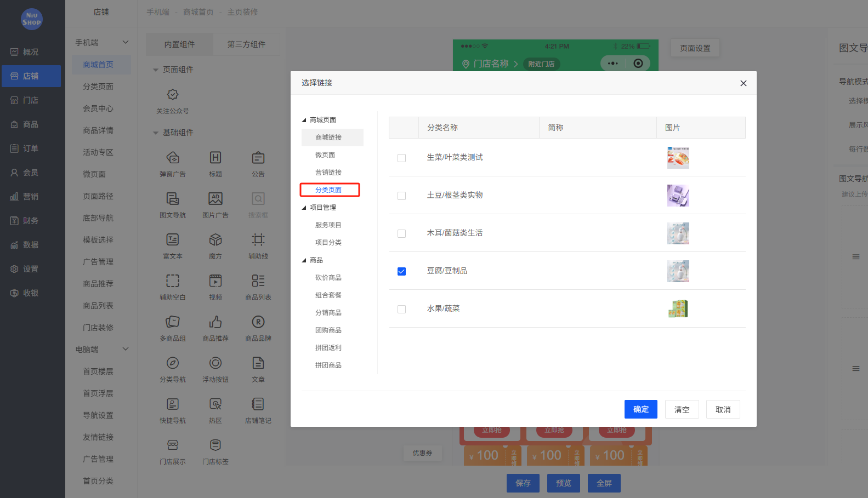Select the 多商品组 component icon
This screenshot has height=498, width=868.
[173, 322]
